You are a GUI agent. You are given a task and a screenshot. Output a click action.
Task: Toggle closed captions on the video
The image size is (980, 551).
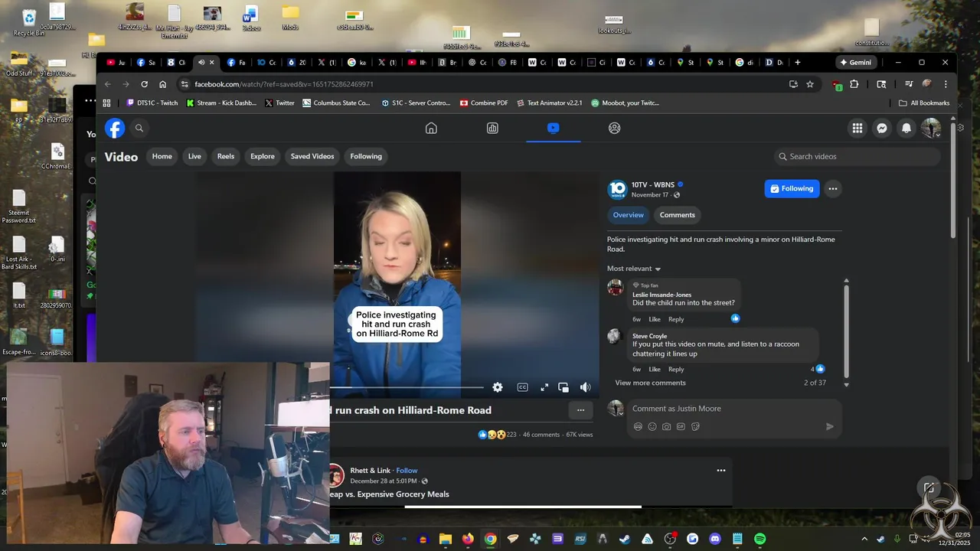click(522, 387)
